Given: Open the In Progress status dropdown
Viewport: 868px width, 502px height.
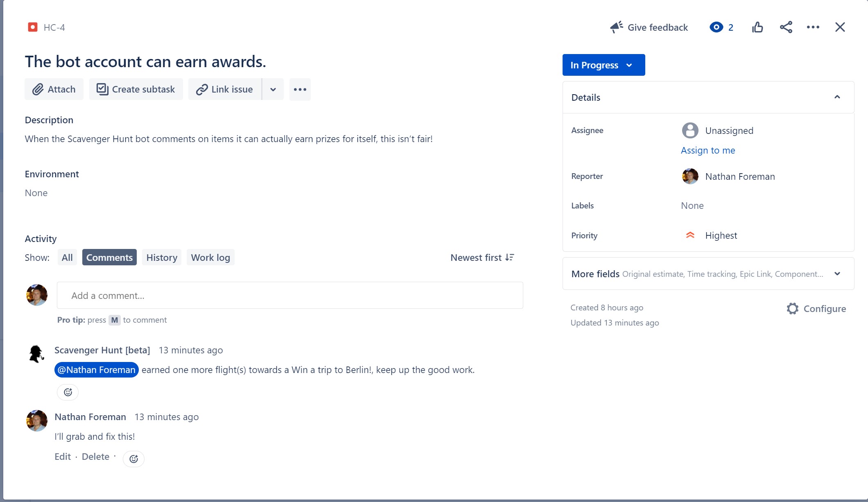Looking at the screenshot, I should pyautogui.click(x=603, y=65).
